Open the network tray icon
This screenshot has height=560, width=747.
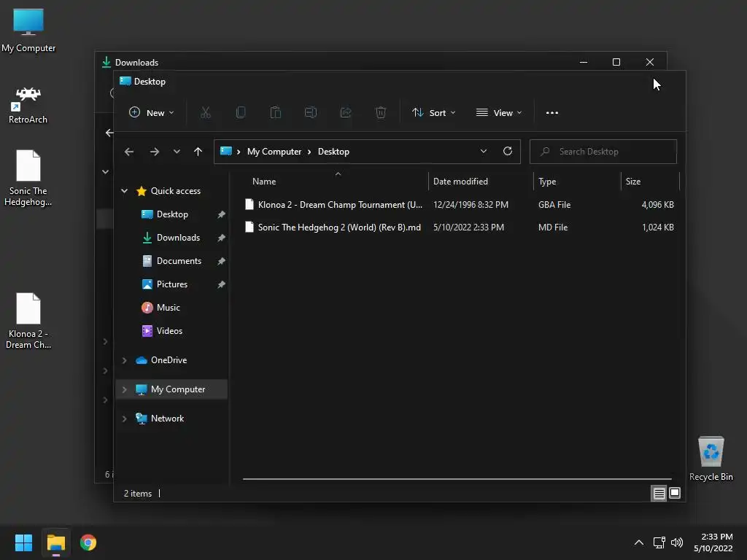(x=659, y=542)
